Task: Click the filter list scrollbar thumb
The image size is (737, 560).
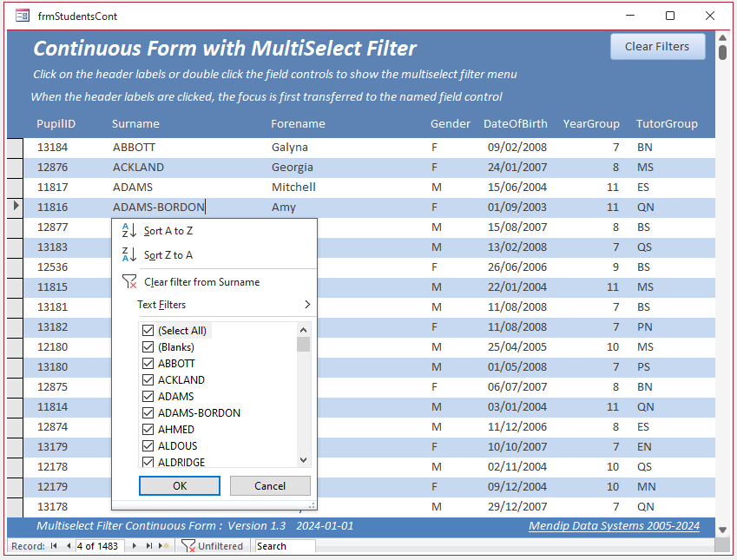Action: coord(303,344)
